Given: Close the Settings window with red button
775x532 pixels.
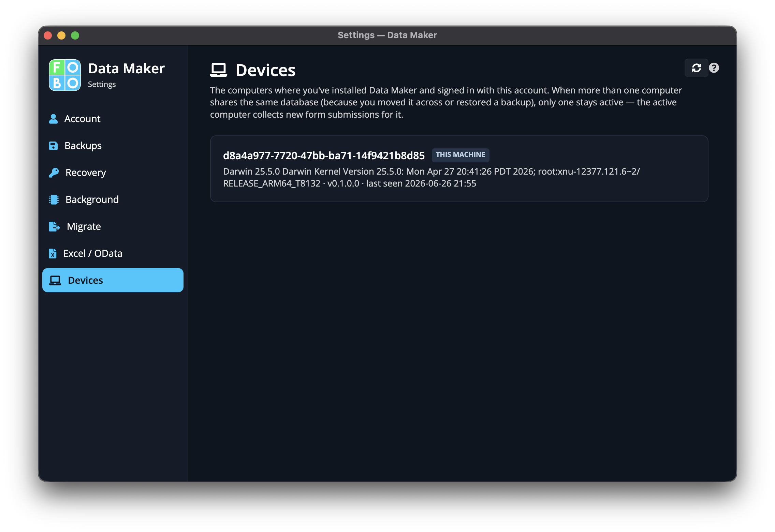Looking at the screenshot, I should pos(48,35).
